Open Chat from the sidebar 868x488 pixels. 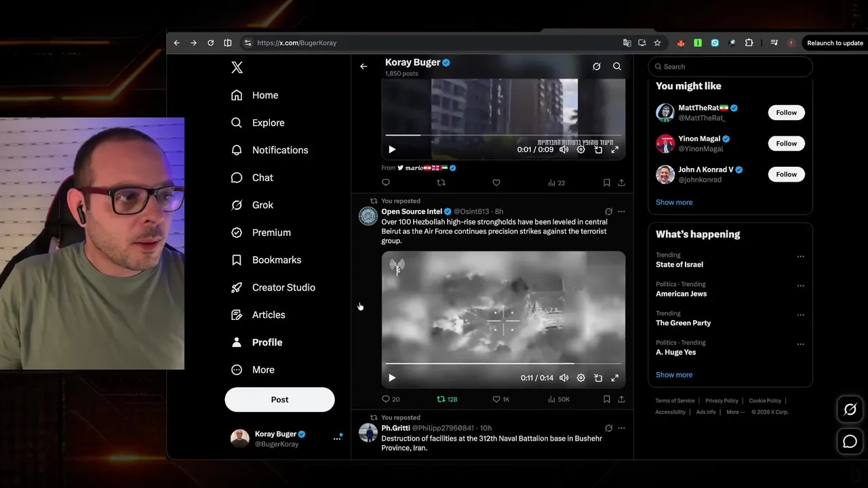click(252, 178)
